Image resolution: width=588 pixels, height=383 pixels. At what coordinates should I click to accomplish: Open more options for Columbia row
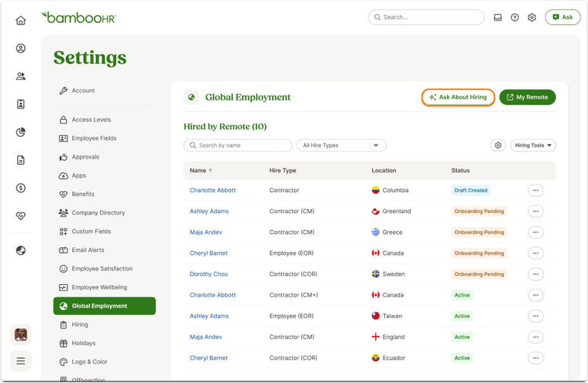click(535, 191)
